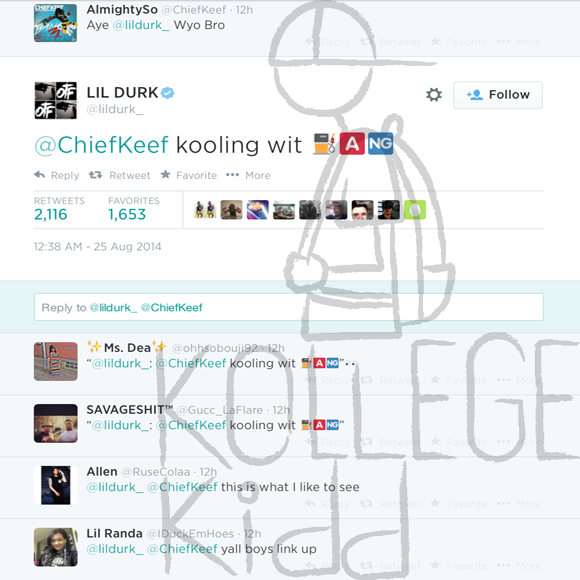Follow LIL DURK

[498, 95]
